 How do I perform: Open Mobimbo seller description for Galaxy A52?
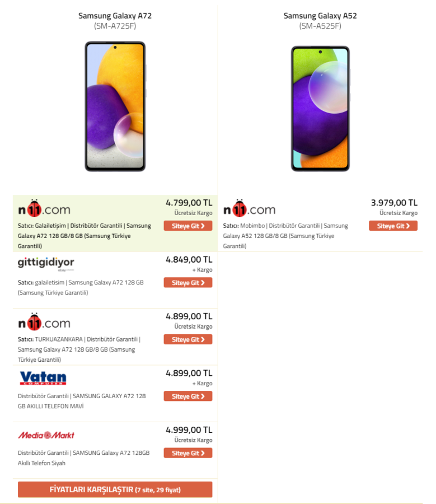pyautogui.click(x=285, y=236)
